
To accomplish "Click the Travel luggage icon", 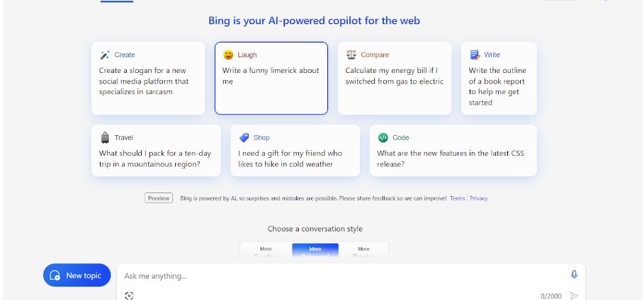I will pos(105,138).
